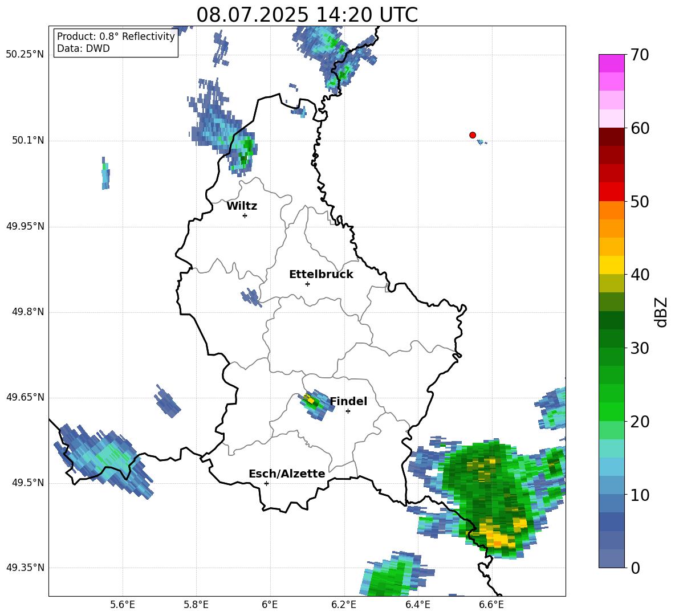Click the 5.6°E longitude label

point(122,605)
